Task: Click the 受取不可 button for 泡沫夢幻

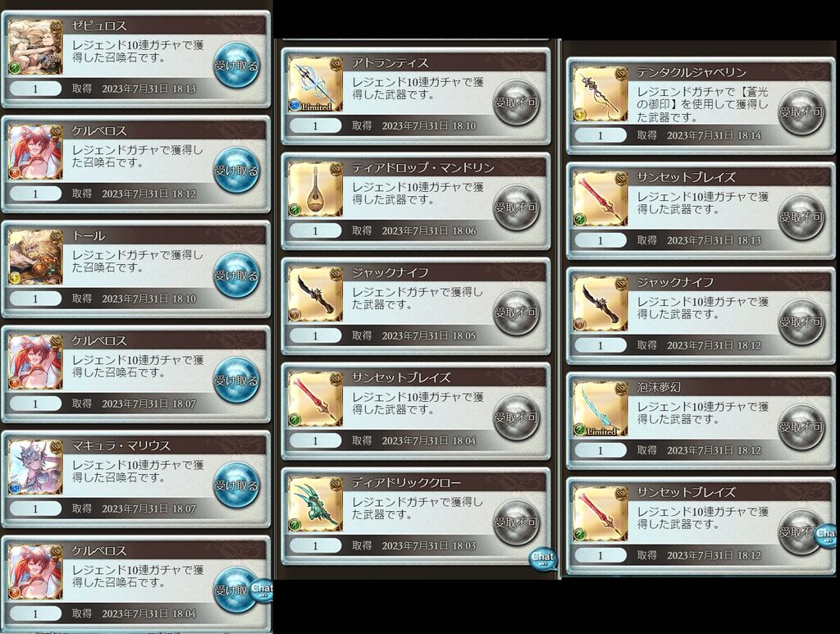Action: (801, 427)
